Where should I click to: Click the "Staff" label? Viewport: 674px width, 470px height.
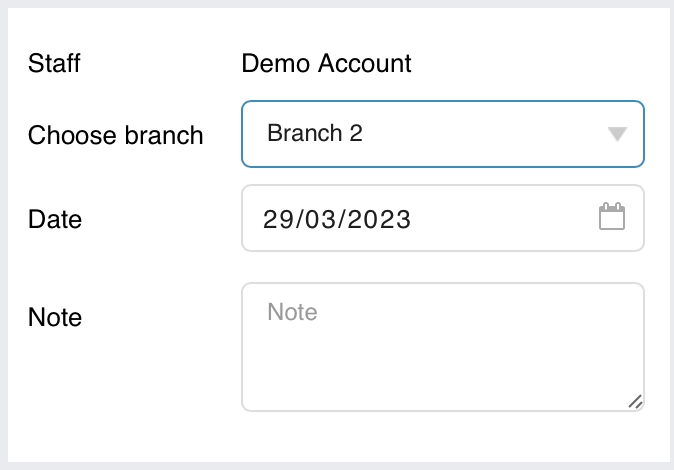coord(54,64)
